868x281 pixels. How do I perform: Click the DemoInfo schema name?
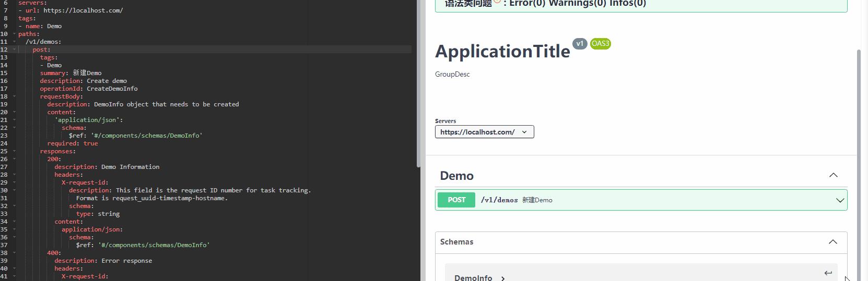coord(473,278)
